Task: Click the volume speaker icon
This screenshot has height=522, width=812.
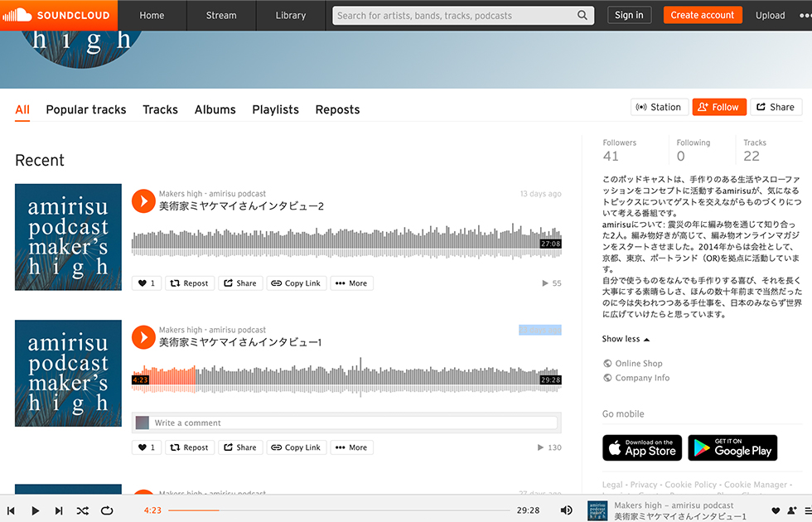Action: pos(566,510)
